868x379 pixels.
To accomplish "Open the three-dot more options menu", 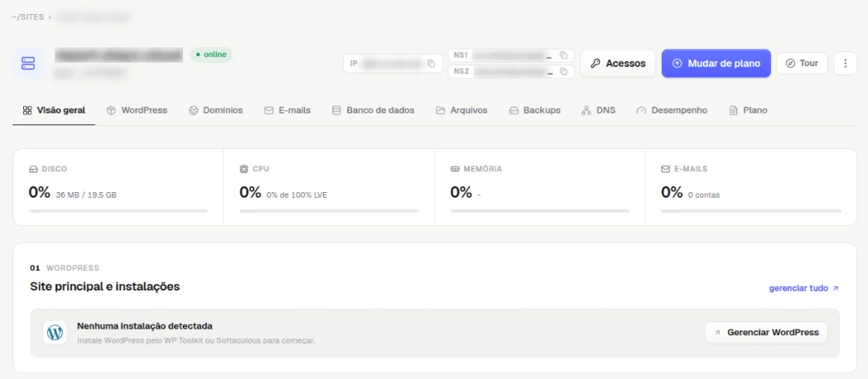I will (x=845, y=63).
